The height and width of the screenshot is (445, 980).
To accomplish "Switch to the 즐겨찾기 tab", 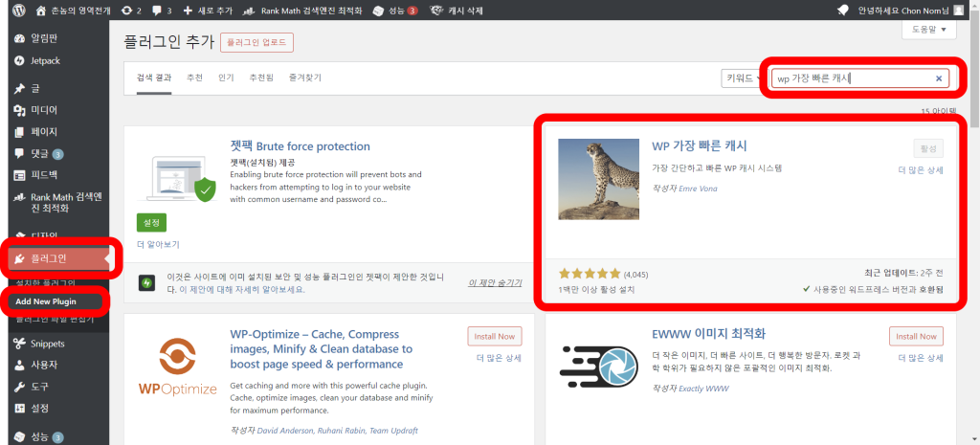I will pyautogui.click(x=305, y=78).
